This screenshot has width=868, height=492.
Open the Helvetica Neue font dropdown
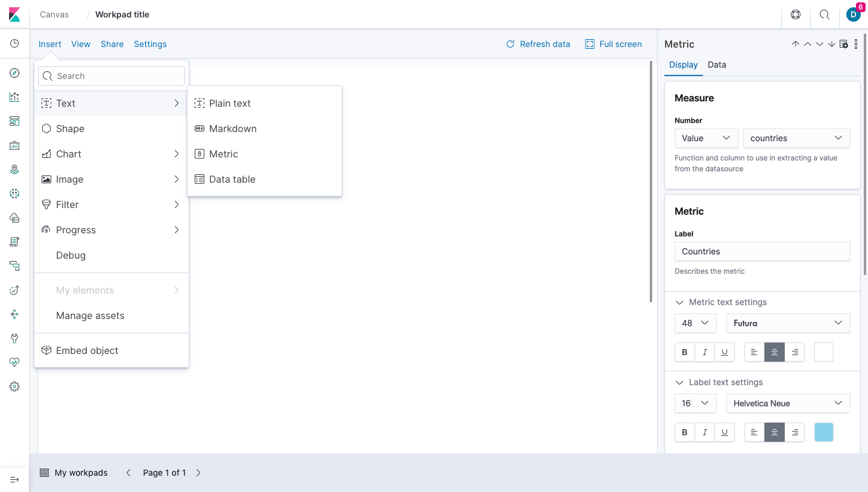(788, 403)
